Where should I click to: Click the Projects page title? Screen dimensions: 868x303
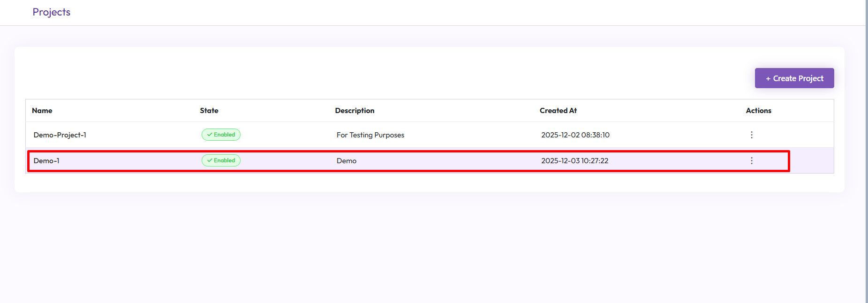point(51,12)
